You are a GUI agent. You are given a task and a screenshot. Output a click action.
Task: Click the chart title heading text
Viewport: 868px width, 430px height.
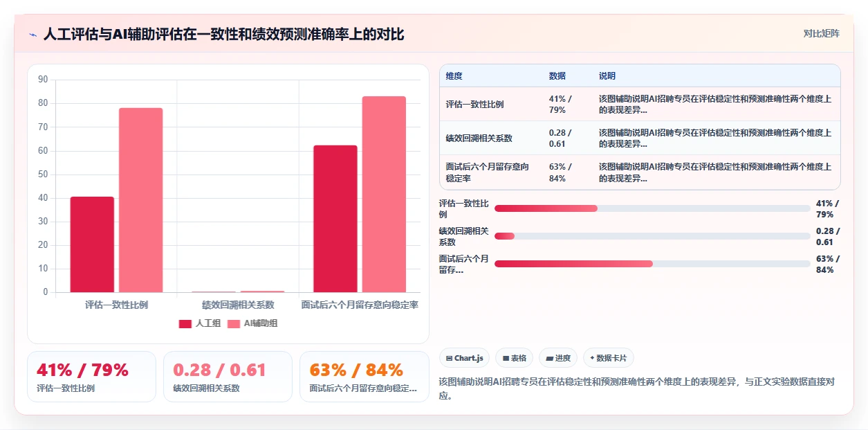coord(223,35)
